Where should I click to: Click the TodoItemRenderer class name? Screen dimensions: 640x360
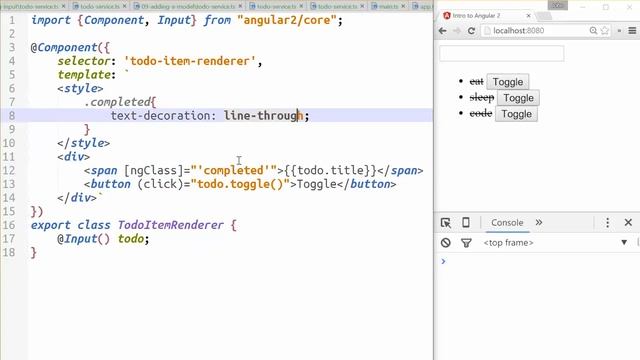(171, 225)
